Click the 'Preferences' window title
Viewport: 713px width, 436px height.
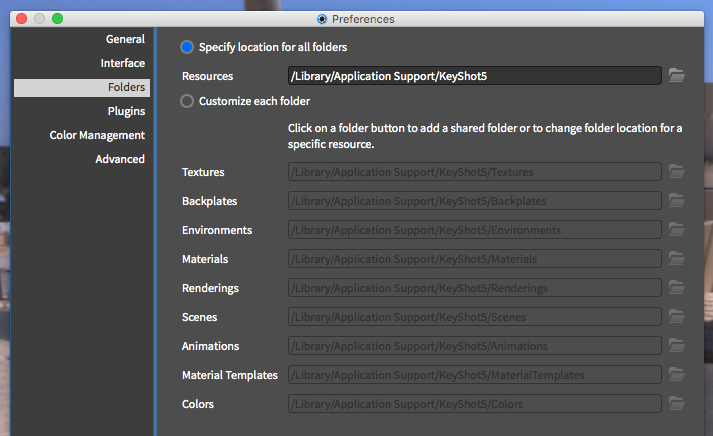363,19
